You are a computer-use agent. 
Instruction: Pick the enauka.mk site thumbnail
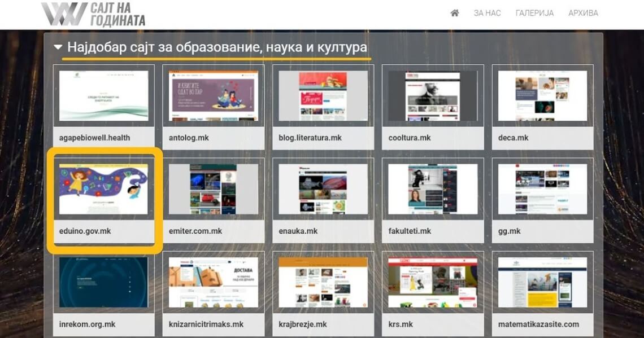pyautogui.click(x=323, y=189)
